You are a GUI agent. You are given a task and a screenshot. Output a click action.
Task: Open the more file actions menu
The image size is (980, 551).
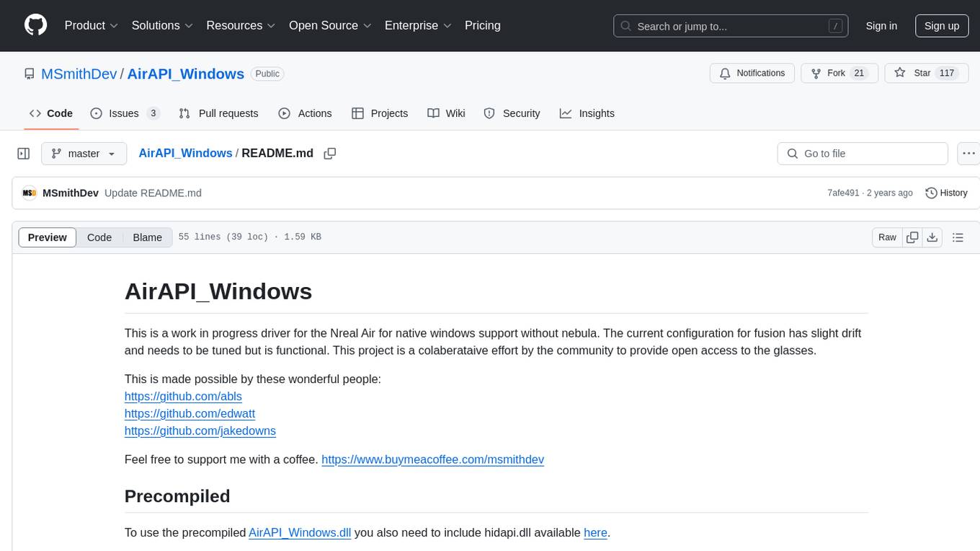click(968, 154)
